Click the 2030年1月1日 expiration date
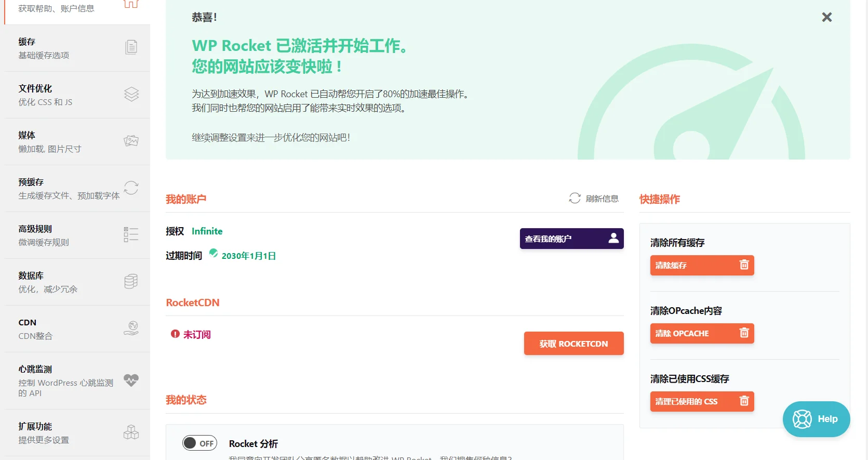The height and width of the screenshot is (460, 868). click(x=249, y=256)
